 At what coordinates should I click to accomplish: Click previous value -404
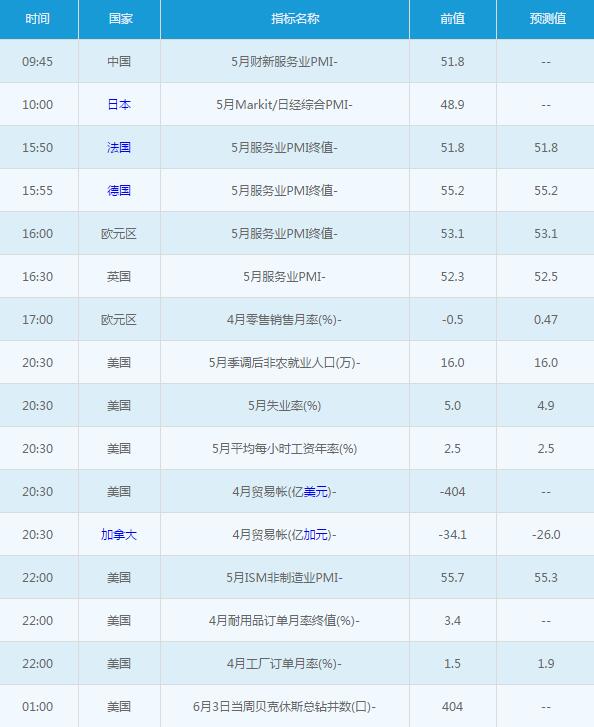point(453,491)
